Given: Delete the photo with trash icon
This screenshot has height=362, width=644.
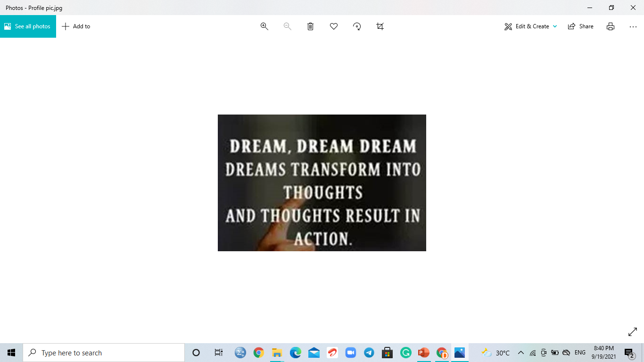Looking at the screenshot, I should tap(310, 26).
